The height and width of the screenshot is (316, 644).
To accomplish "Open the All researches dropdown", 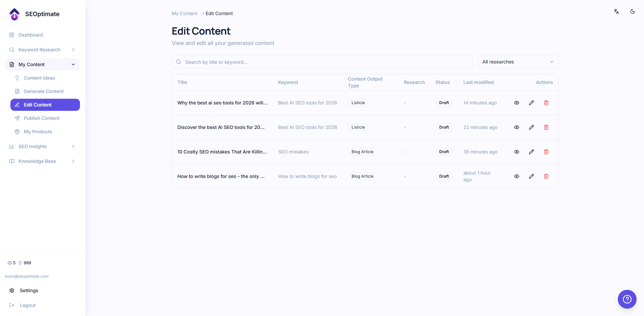I will pyautogui.click(x=518, y=62).
